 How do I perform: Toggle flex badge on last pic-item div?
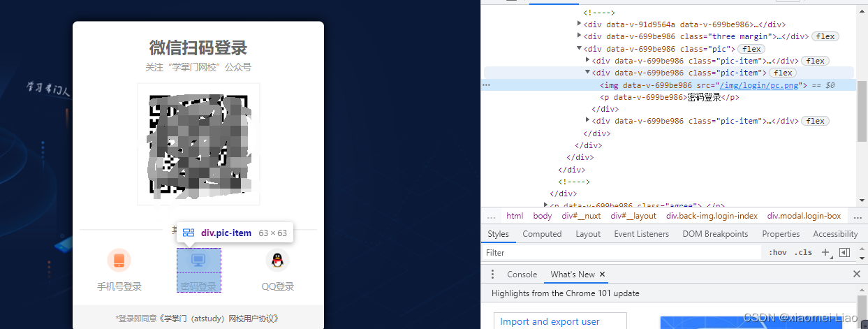[x=814, y=121]
